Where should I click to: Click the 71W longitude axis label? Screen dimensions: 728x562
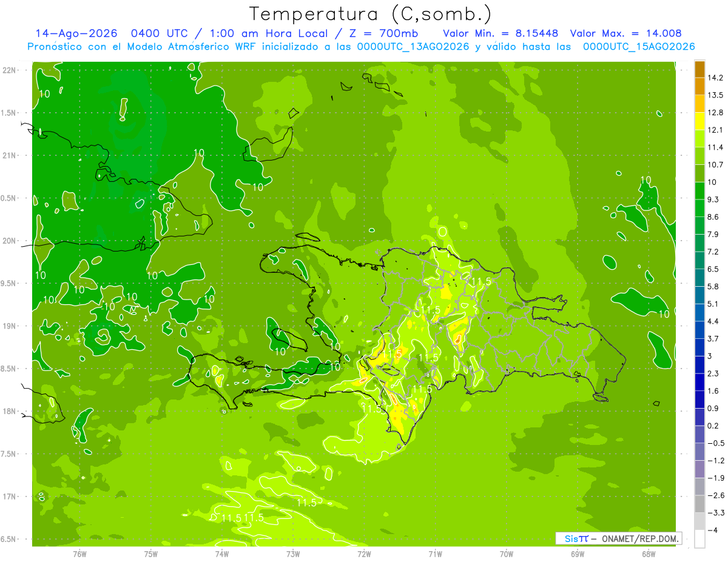(x=435, y=553)
